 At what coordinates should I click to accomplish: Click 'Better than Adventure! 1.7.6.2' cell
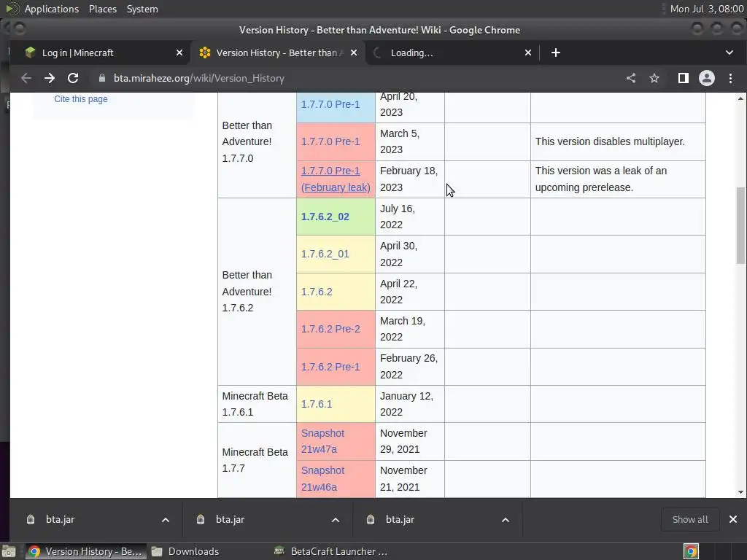pyautogui.click(x=257, y=292)
